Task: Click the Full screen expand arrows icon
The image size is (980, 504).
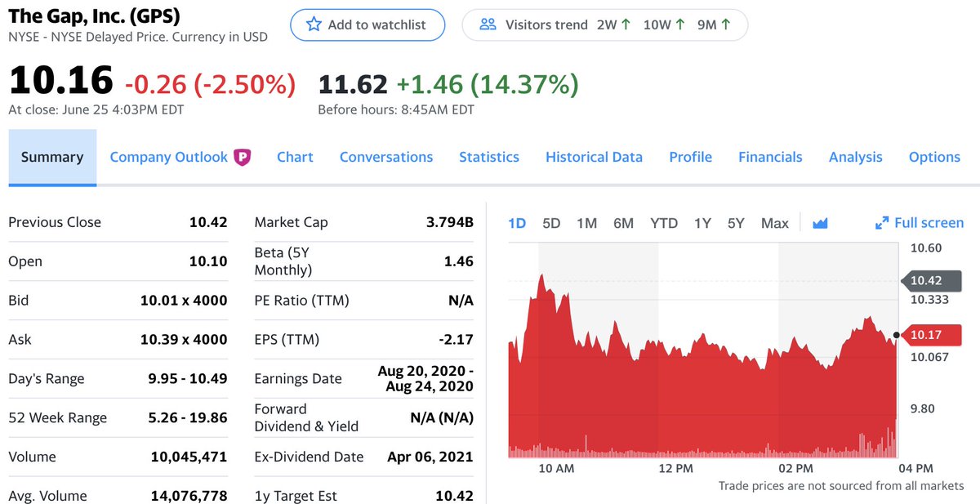Action: [x=881, y=223]
